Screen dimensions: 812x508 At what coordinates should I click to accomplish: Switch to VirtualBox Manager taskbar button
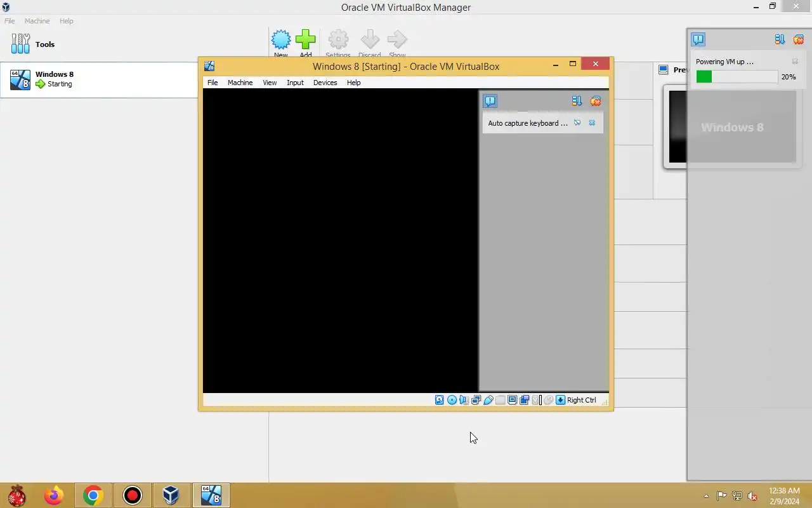point(171,495)
